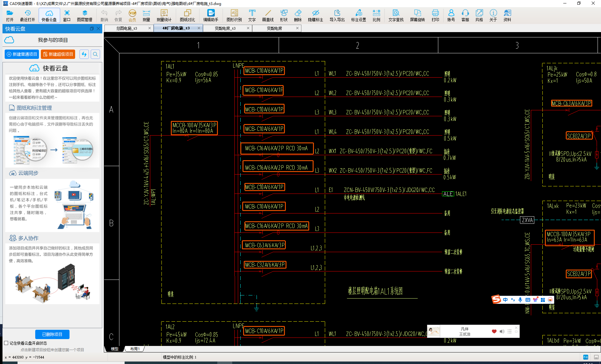Click 屏幕旋转 screen rotate icon
Screen dimensions: 601x364
click(x=417, y=15)
